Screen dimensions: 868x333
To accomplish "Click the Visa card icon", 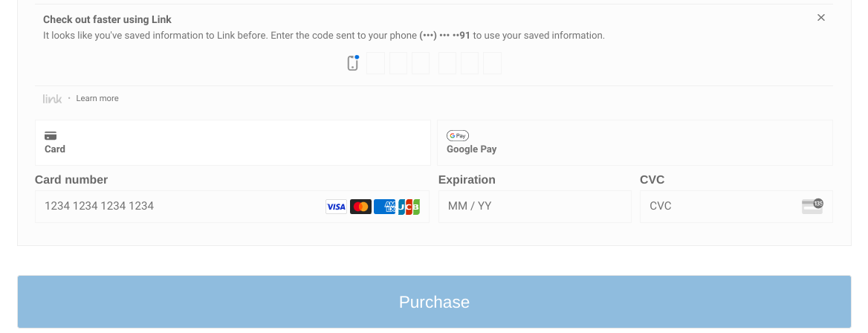I will tap(336, 207).
